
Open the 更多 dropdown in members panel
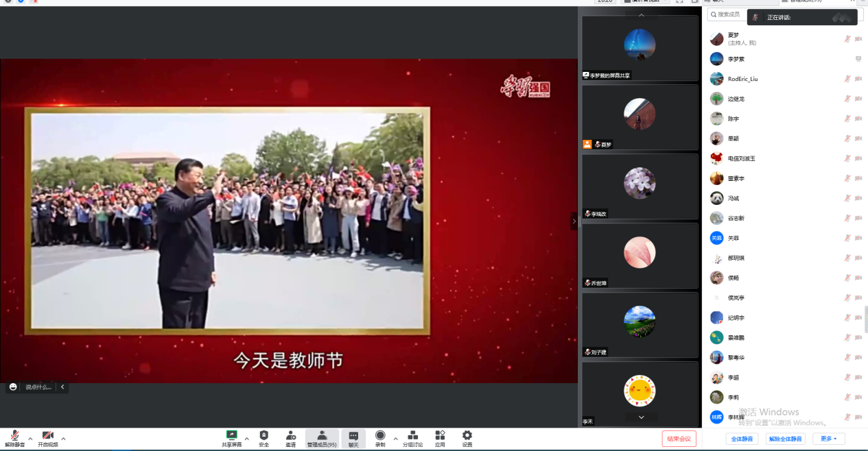(828, 439)
